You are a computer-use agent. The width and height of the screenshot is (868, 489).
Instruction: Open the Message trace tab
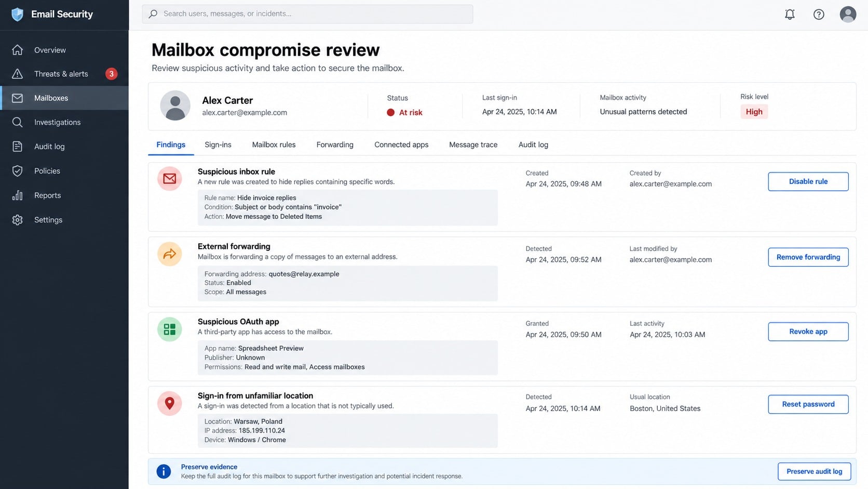[x=473, y=145]
